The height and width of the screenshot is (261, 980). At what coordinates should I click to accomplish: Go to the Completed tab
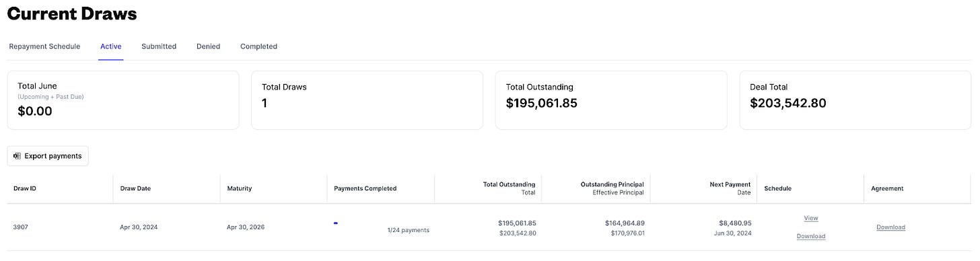[258, 46]
